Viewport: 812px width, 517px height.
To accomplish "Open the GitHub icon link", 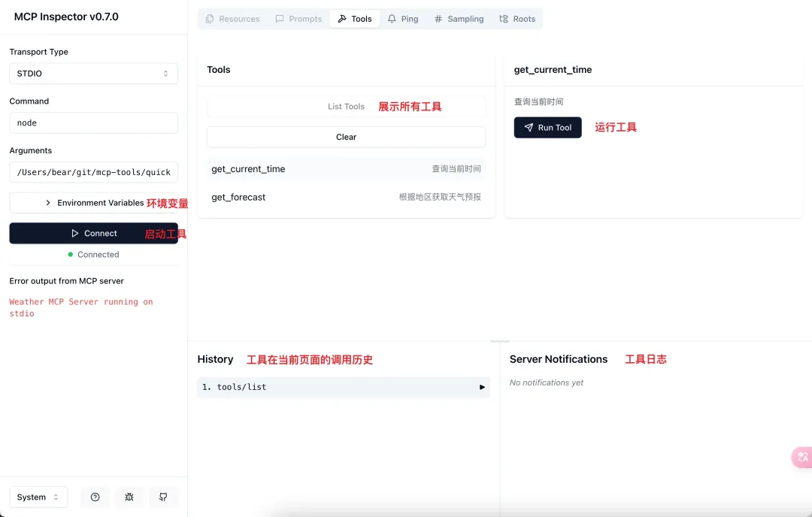I will coord(163,497).
